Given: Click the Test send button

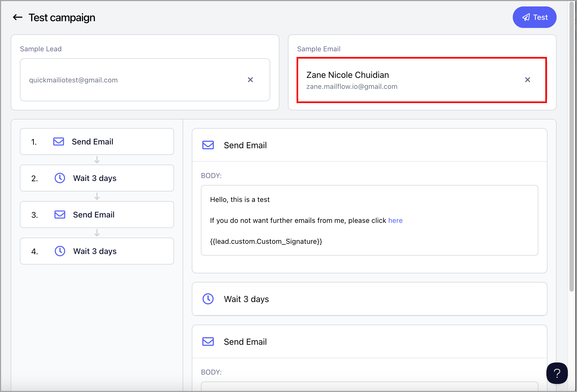Looking at the screenshot, I should [534, 17].
